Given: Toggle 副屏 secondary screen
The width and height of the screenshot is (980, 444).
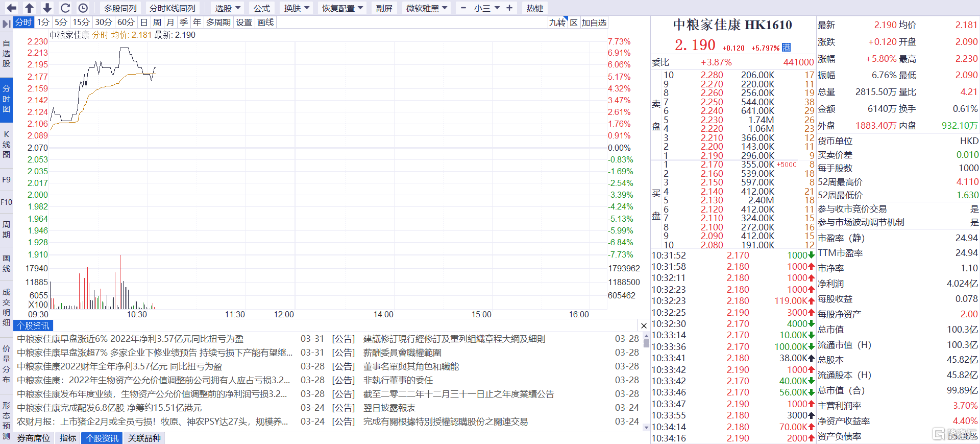Looking at the screenshot, I should [x=384, y=8].
